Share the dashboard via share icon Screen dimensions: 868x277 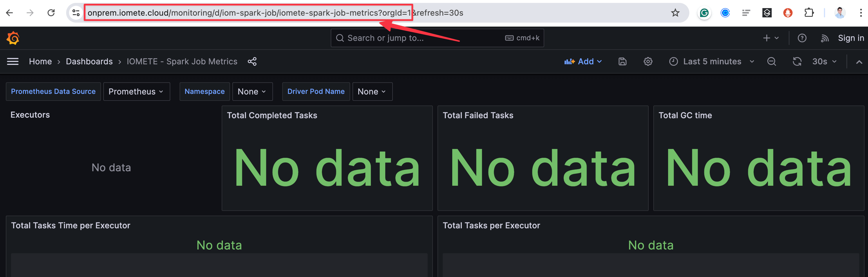click(252, 62)
